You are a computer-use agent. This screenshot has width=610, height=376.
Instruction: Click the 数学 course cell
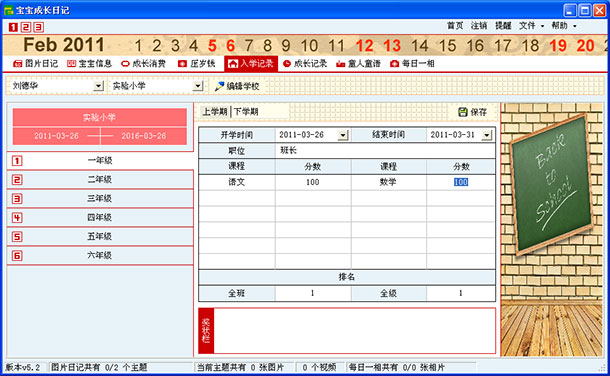pos(388,182)
